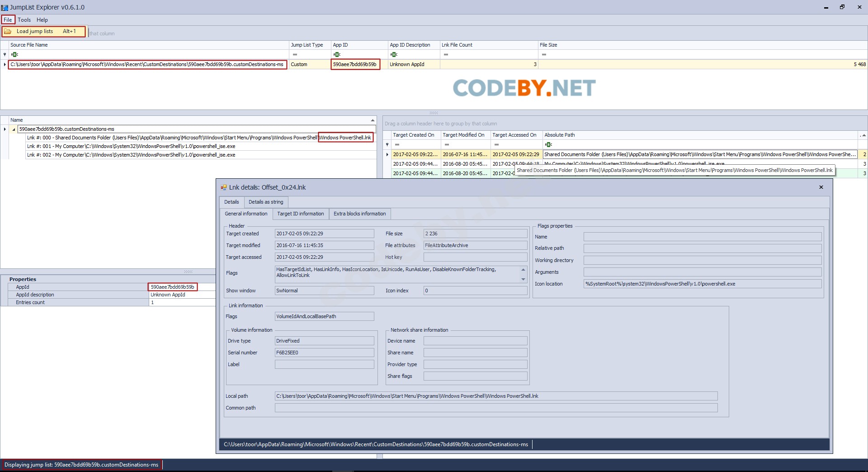The image size is (868, 472).
Task: Click the ABC filter icon under Absolute Path column
Action: pos(548,145)
